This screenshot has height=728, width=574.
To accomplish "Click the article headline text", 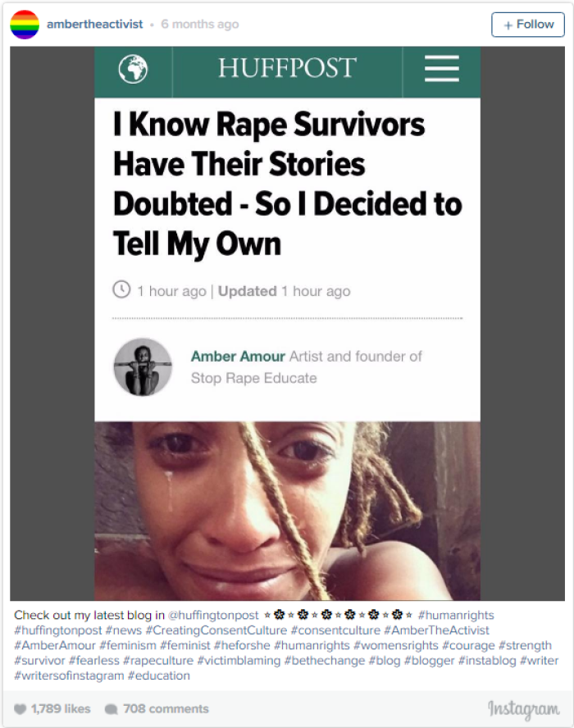I will pos(288,184).
